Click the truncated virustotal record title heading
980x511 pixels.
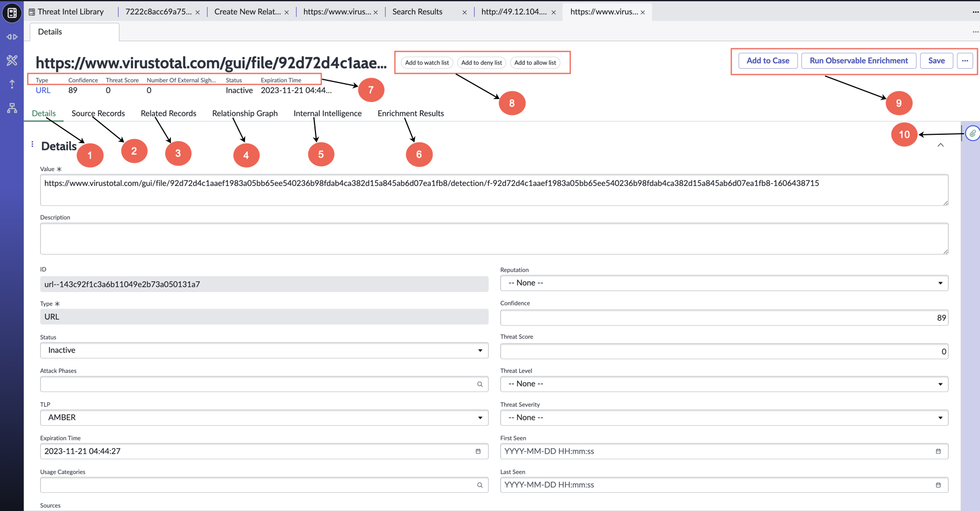[211, 63]
